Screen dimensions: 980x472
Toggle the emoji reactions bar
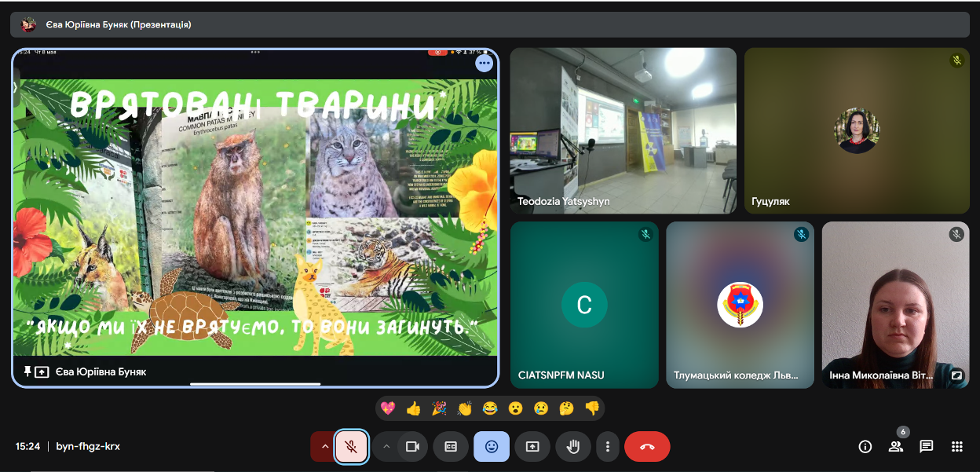click(492, 446)
